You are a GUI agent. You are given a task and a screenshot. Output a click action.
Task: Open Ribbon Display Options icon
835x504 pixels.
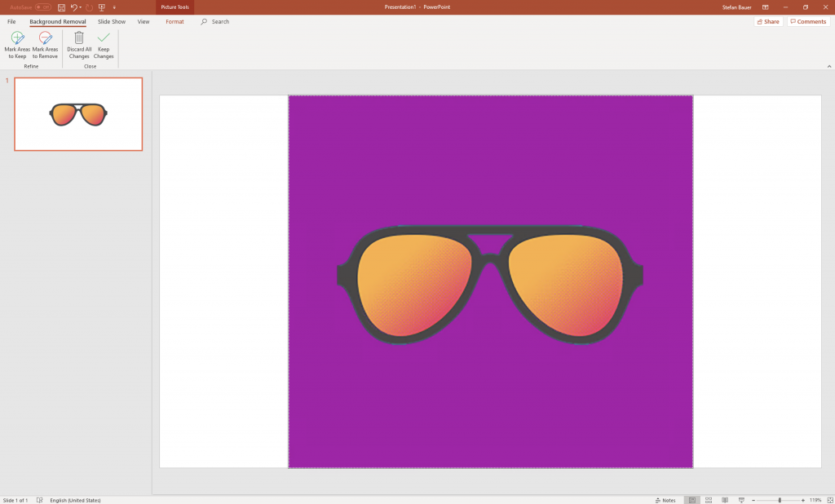point(765,7)
